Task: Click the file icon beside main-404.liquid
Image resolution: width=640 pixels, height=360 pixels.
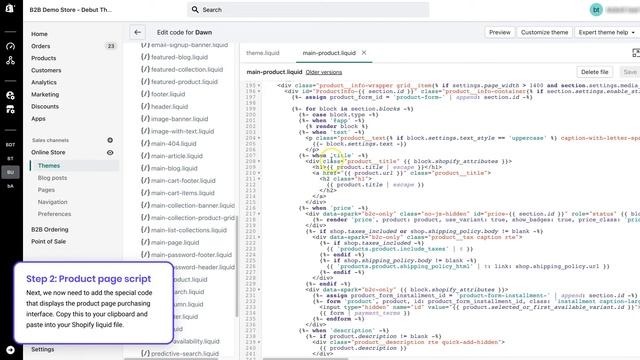Action: click(x=145, y=143)
